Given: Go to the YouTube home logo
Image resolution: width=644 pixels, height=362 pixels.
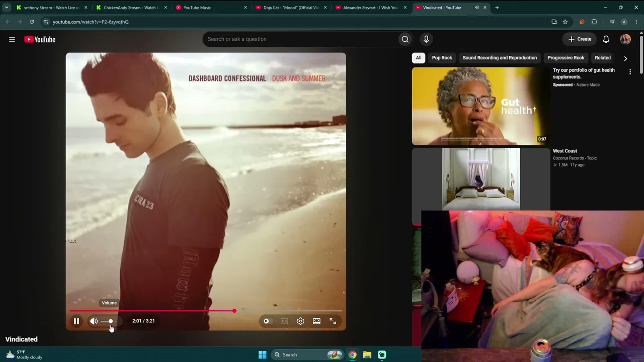Looking at the screenshot, I should [x=40, y=39].
